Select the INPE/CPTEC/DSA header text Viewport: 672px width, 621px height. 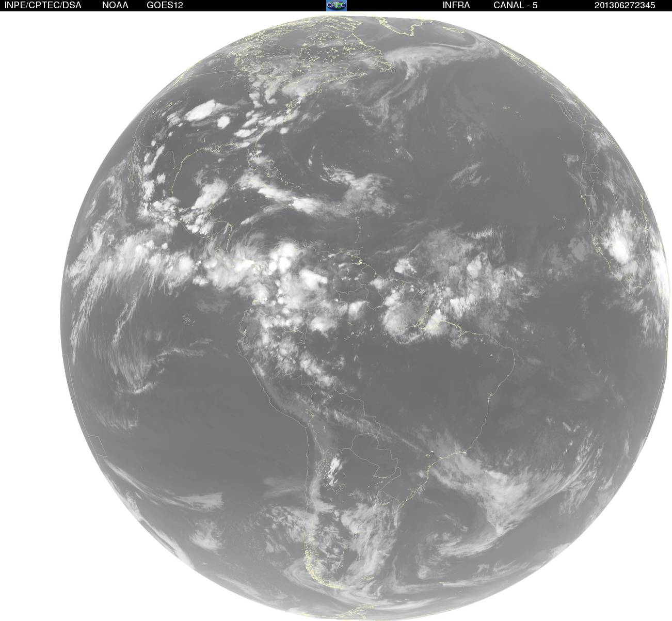[x=42, y=5]
